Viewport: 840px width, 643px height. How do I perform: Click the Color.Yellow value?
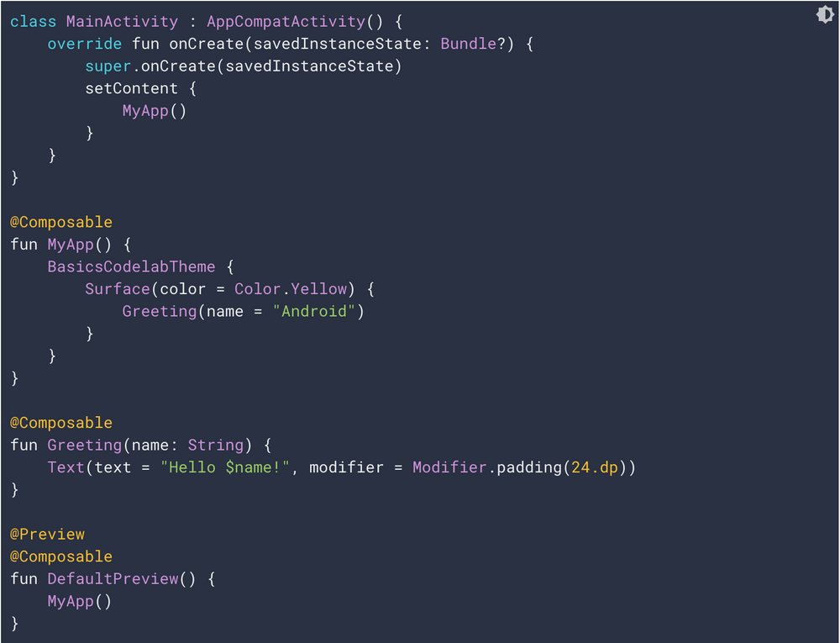pos(291,289)
